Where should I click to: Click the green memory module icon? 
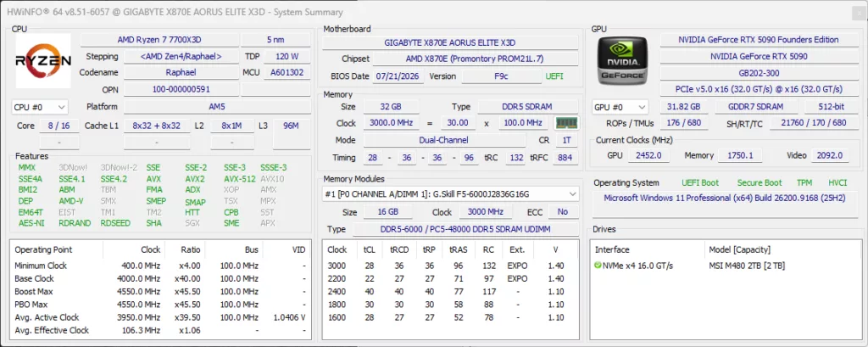[565, 122]
